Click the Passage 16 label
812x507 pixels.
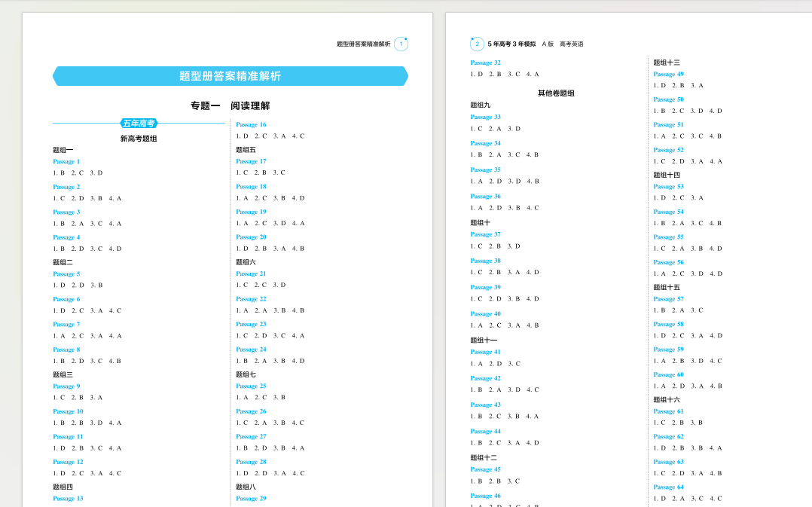[251, 125]
